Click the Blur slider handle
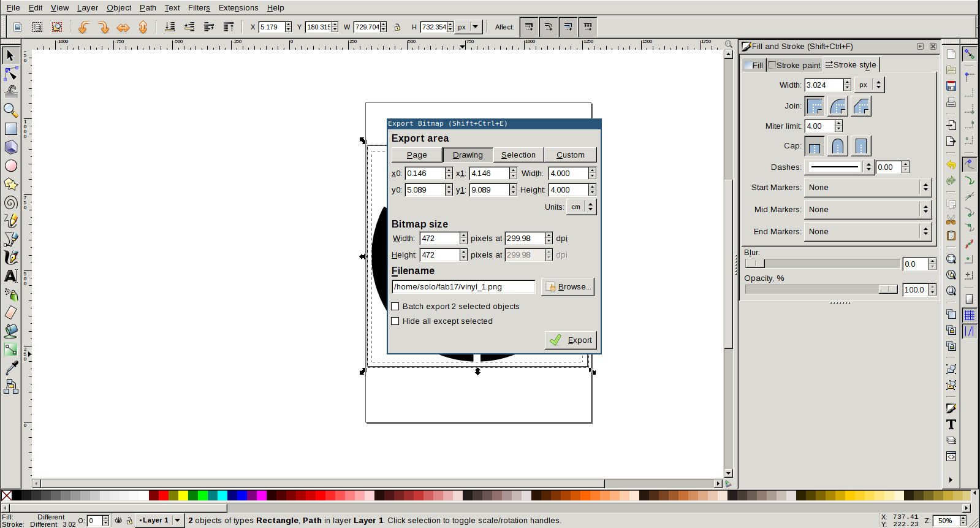 click(755, 264)
